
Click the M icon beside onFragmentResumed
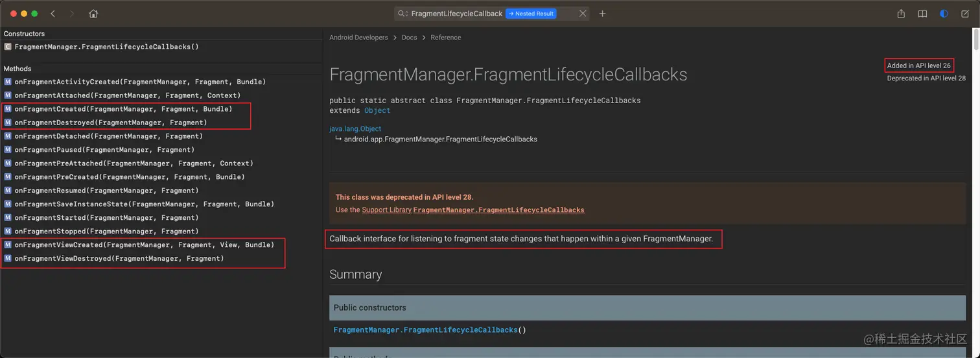[x=8, y=191]
